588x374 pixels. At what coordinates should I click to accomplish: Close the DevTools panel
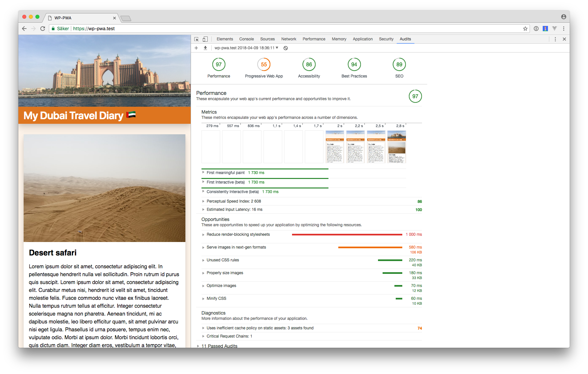click(564, 39)
